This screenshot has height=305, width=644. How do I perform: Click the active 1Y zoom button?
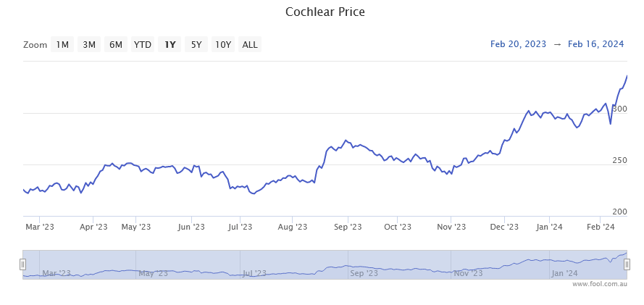pyautogui.click(x=170, y=45)
